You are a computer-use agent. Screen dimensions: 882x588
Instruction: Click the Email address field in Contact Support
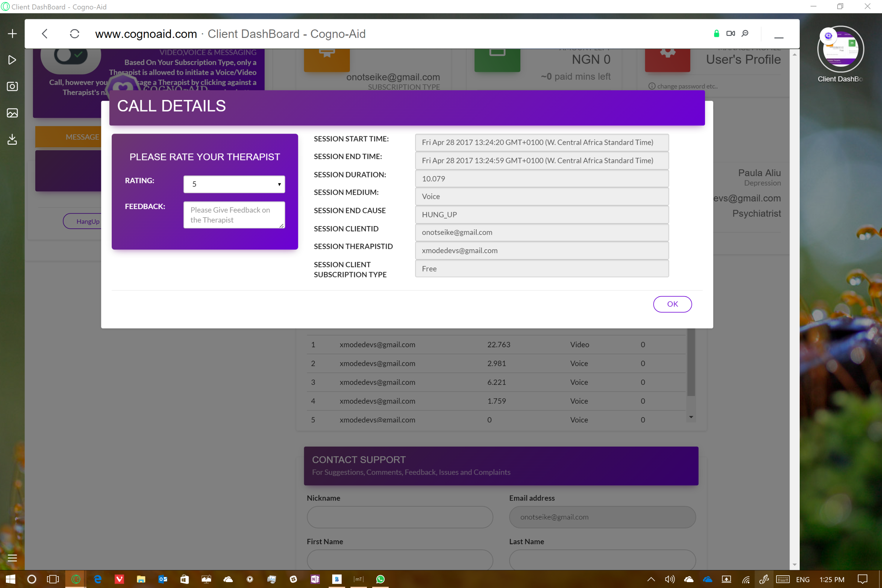(602, 517)
